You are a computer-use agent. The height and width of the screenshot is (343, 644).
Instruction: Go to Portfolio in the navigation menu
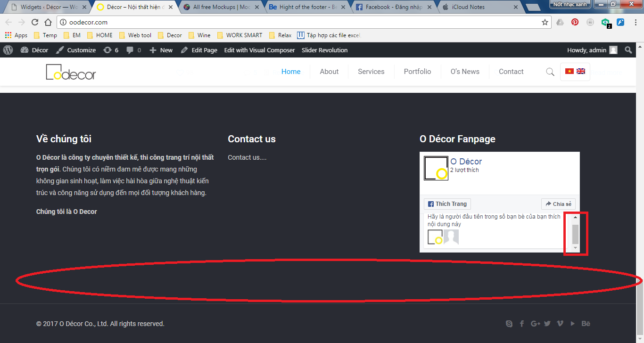pyautogui.click(x=417, y=72)
